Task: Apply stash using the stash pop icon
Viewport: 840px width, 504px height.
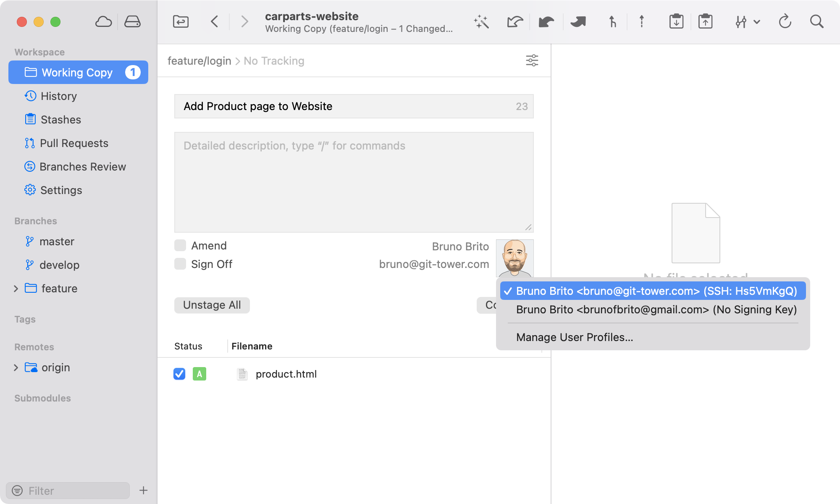Action: pyautogui.click(x=706, y=21)
